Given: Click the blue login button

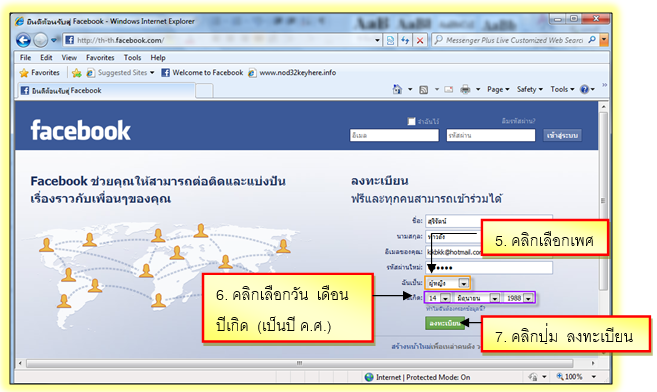Looking at the screenshot, I should (562, 135).
